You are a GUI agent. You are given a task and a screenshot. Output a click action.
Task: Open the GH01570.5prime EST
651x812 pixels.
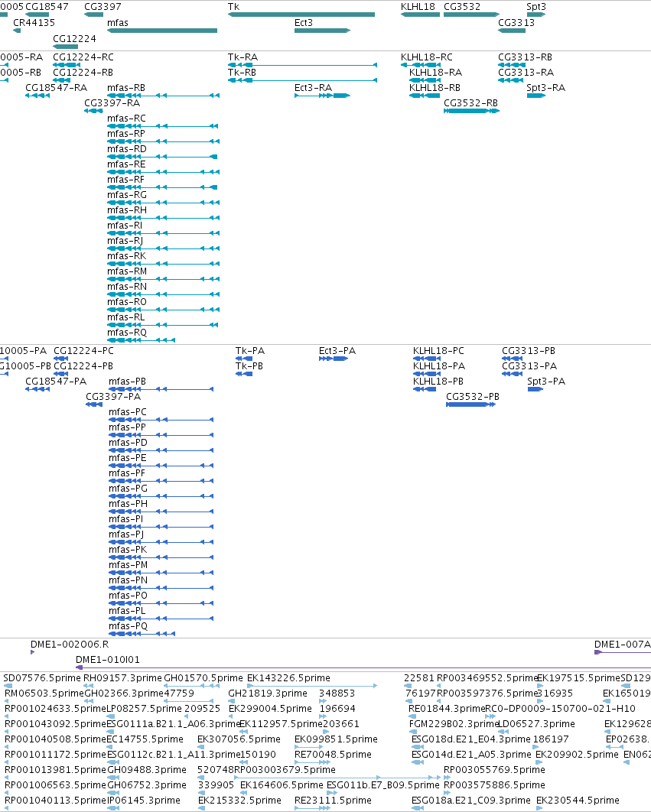(192, 686)
